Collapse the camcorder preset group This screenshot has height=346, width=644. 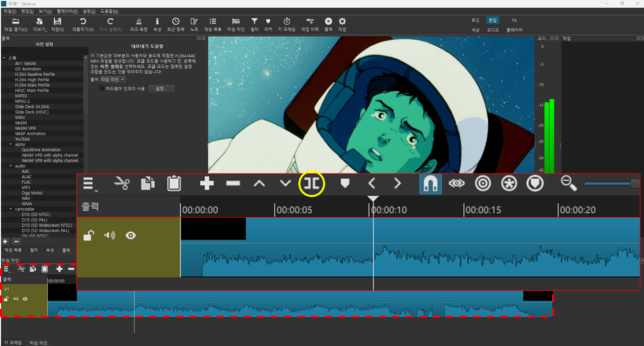tap(11, 209)
